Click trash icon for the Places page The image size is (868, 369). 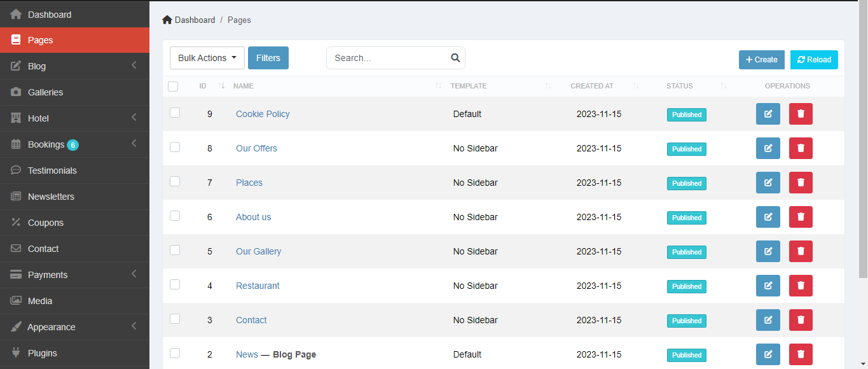click(x=801, y=183)
